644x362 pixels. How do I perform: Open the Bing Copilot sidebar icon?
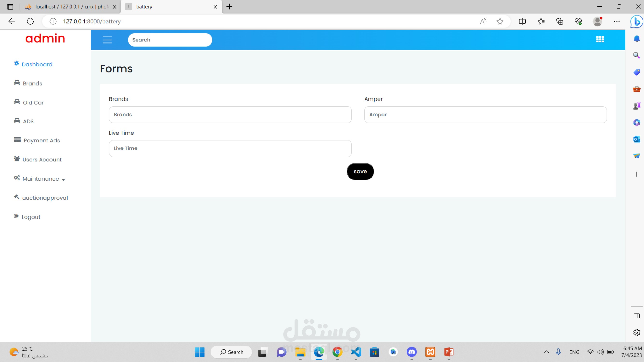(636, 21)
